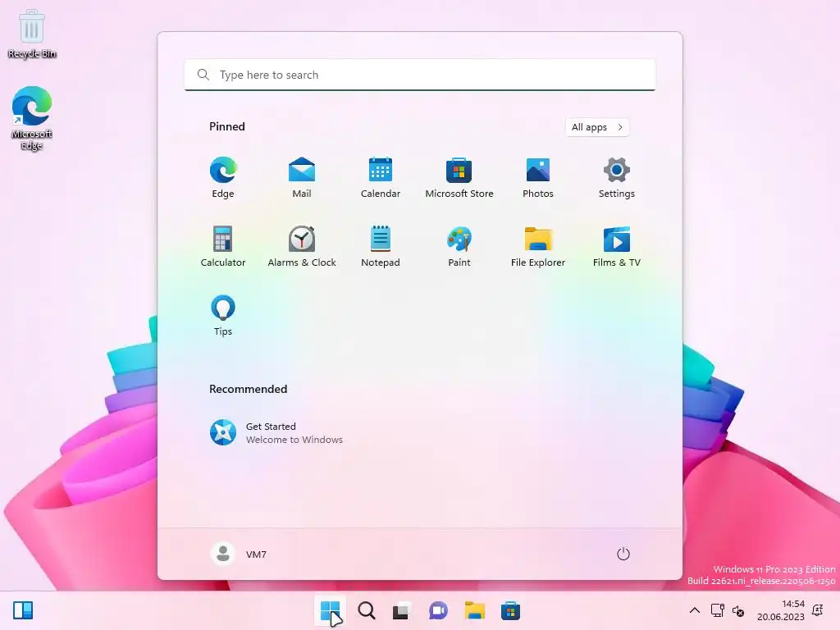840x630 pixels.
Task: Expand the All apps list
Action: [x=597, y=127]
